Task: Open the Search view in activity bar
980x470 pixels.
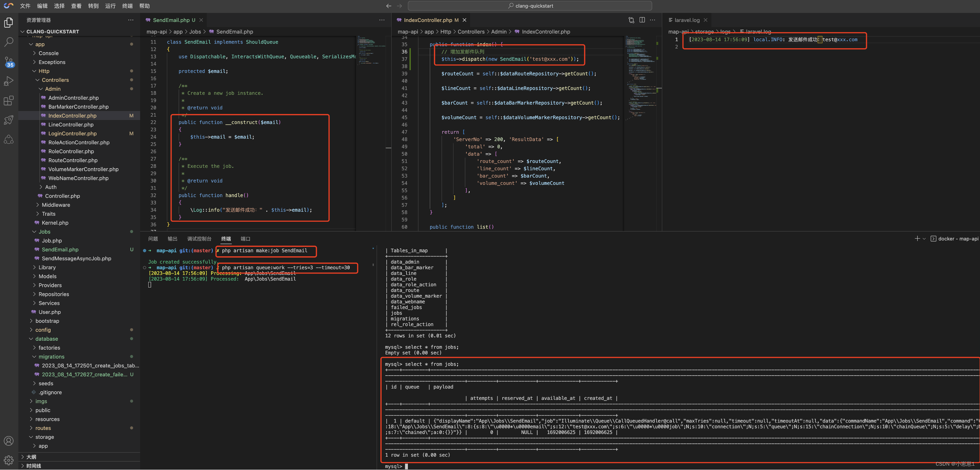Action: pos(9,42)
